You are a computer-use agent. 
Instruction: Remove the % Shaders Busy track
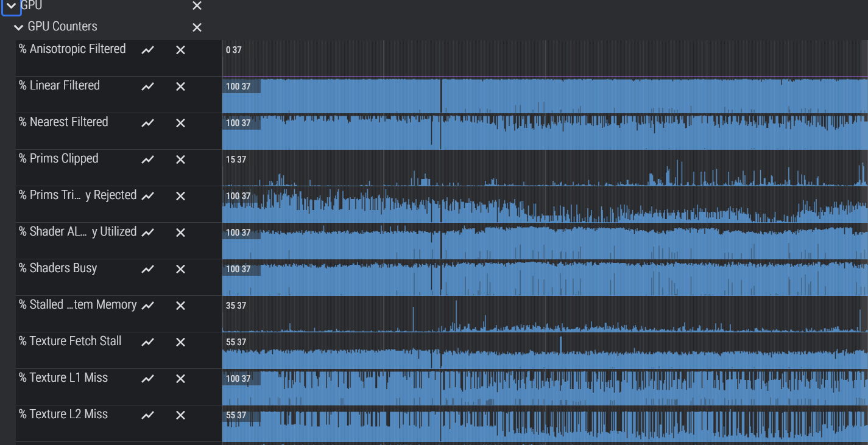coord(180,269)
